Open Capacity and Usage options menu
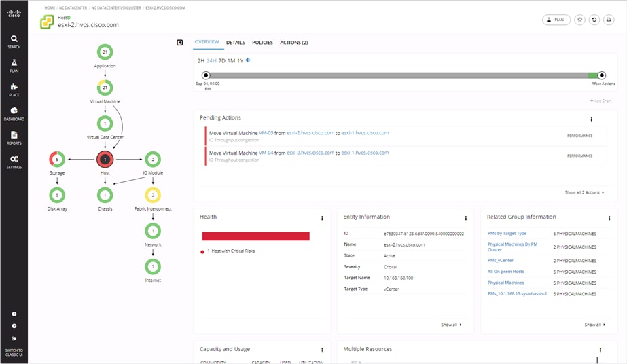627x364 pixels. pyautogui.click(x=322, y=350)
